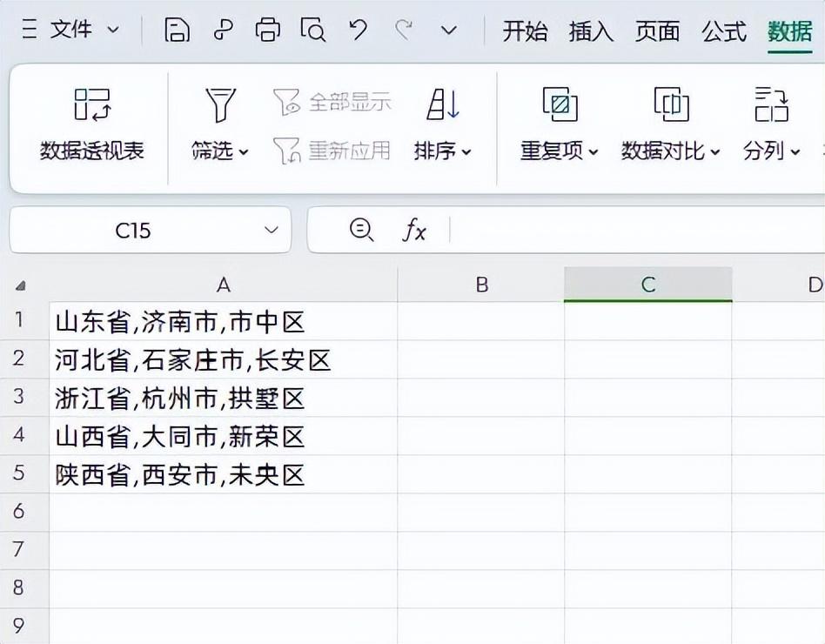Click the Select All corner triangle
The image size is (825, 644).
click(x=21, y=286)
